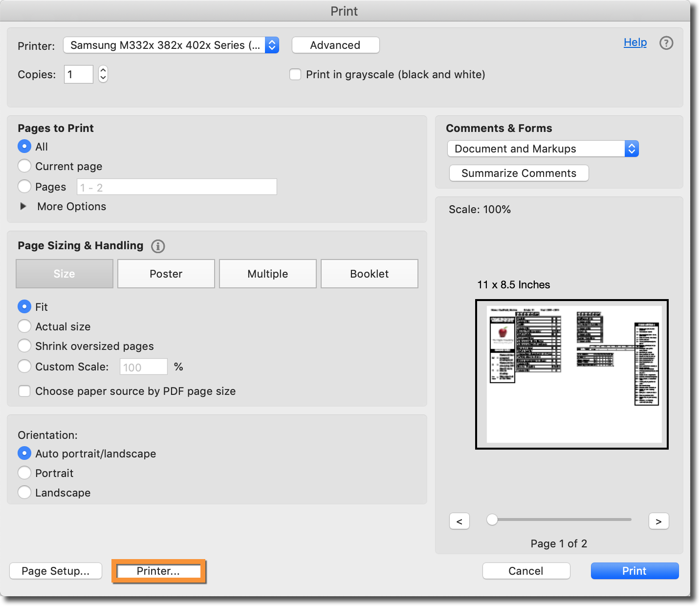
Task: Go to previous preview page arrow
Action: (x=459, y=521)
